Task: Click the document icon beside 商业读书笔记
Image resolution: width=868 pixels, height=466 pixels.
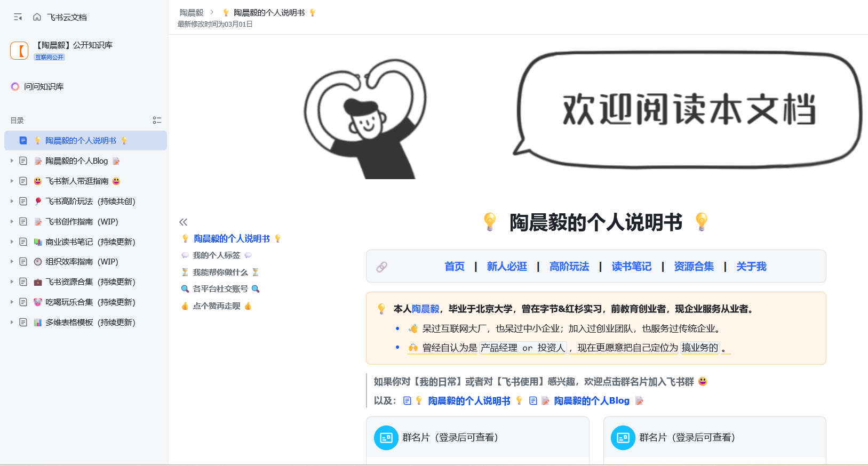Action: 23,242
